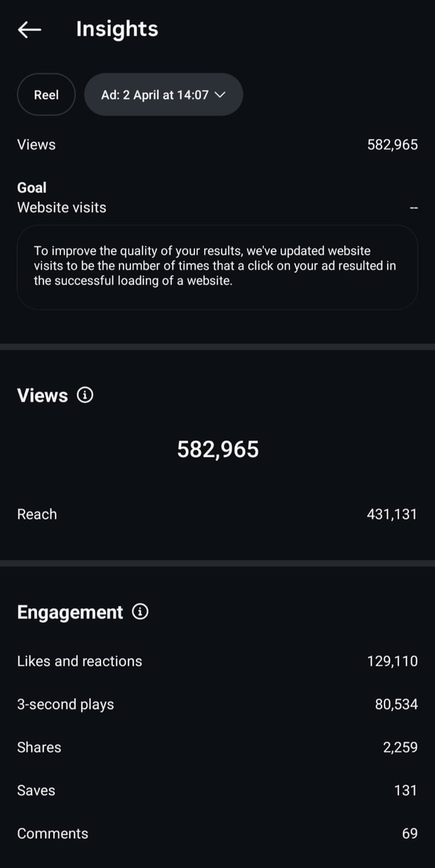Screen dimensions: 435x868
Task: Tap the Insights page title
Action: (x=117, y=29)
